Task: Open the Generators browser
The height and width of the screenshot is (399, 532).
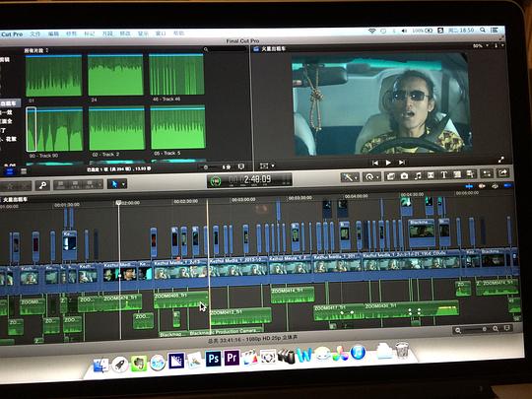Action: (x=457, y=174)
